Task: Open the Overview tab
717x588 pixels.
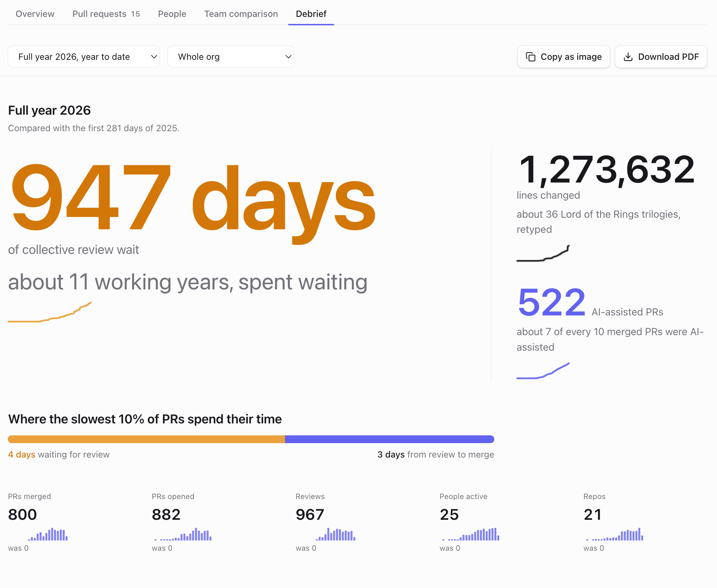Action: [x=35, y=14]
